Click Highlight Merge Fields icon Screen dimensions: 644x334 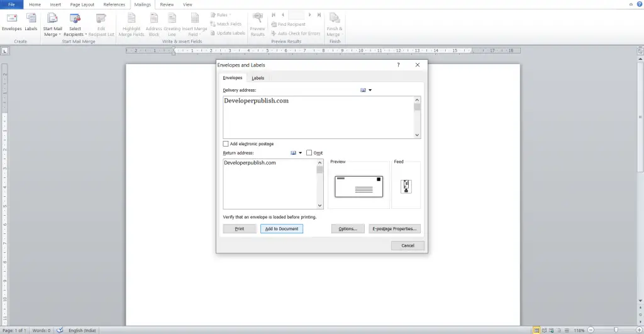coord(131,25)
